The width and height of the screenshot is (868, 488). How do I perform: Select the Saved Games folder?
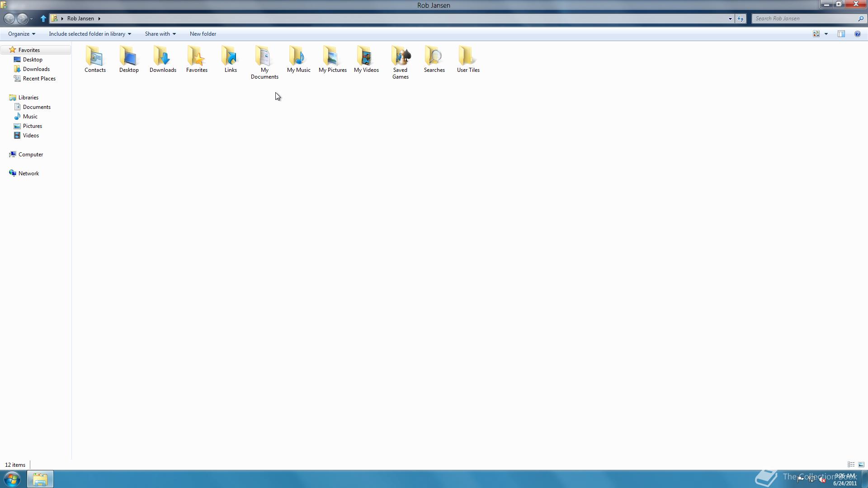click(x=400, y=57)
